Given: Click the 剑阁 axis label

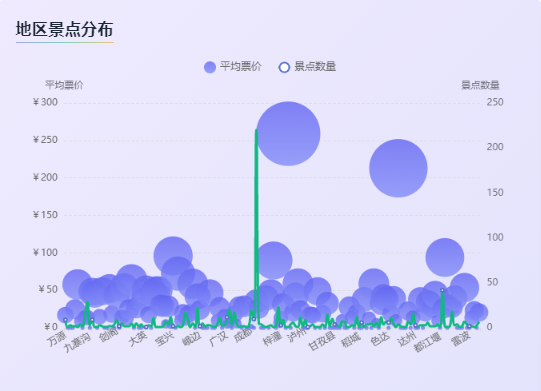Looking at the screenshot, I should [109, 335].
